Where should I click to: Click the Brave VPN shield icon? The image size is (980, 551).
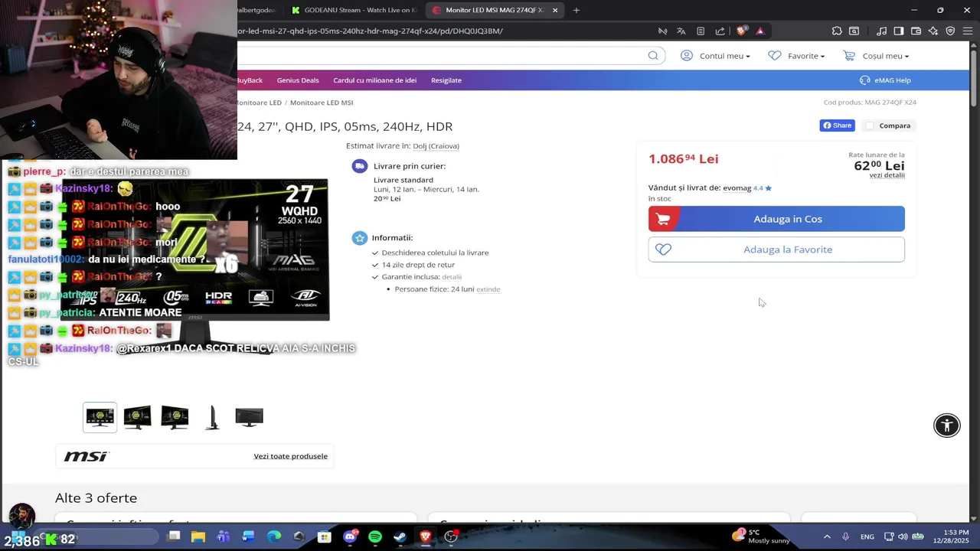(950, 31)
